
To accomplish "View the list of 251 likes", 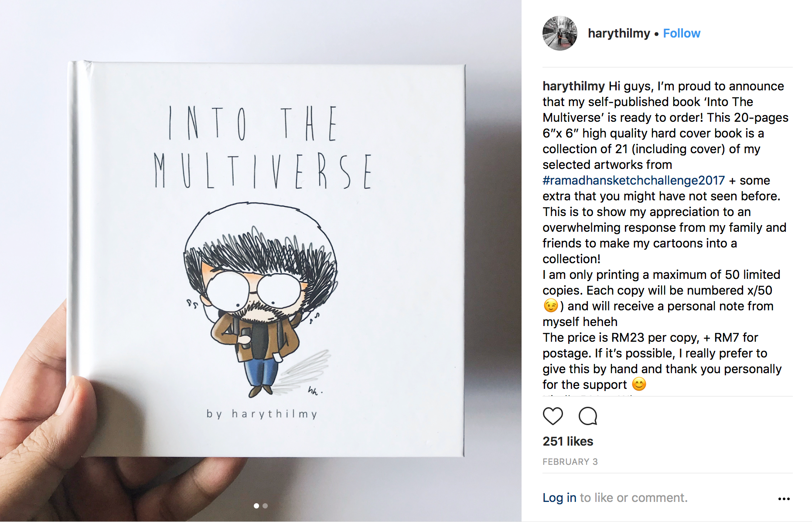I will [x=568, y=441].
